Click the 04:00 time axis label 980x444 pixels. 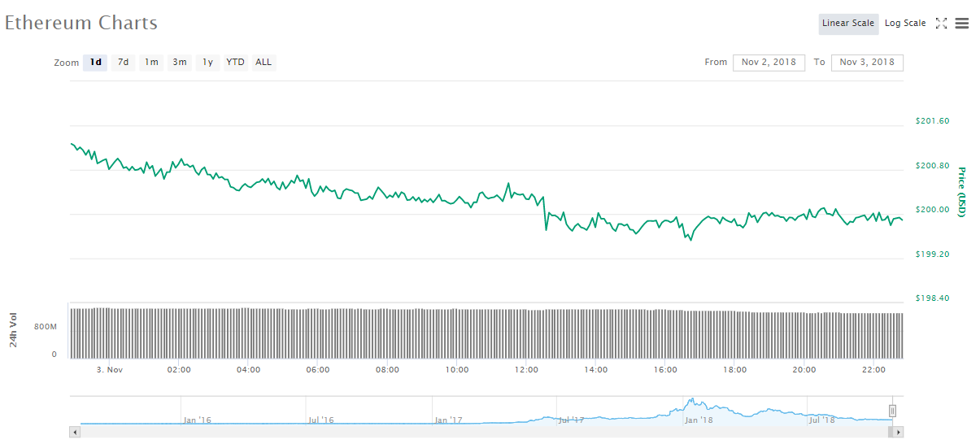[248, 370]
